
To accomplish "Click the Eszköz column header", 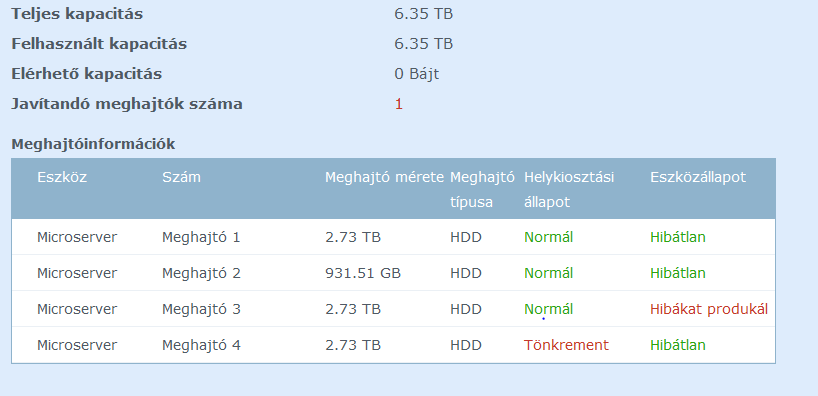I will coord(62,177).
